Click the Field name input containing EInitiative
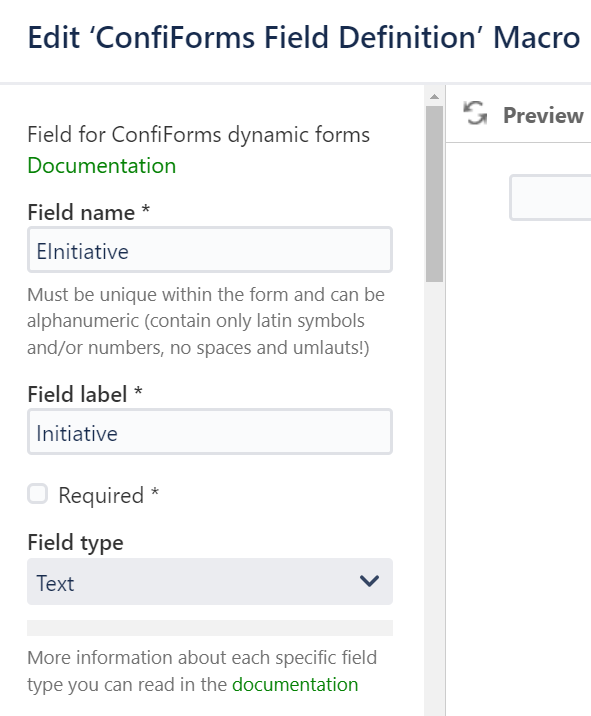Image resolution: width=591 pixels, height=716 pixels. [210, 250]
